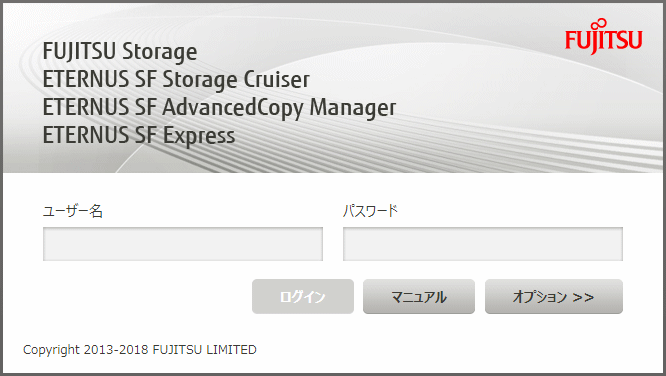Focus the パスワード input field
Screen dimensions: 666x376
[483, 244]
